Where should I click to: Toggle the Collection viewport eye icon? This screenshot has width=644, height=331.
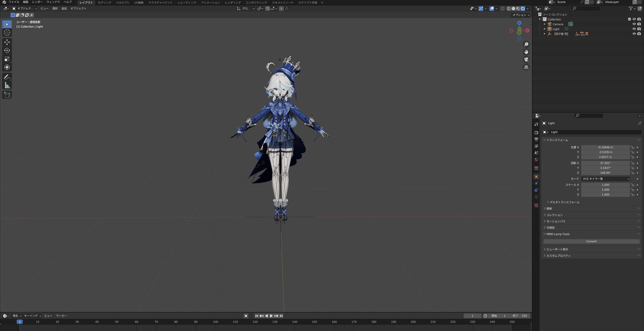click(634, 19)
